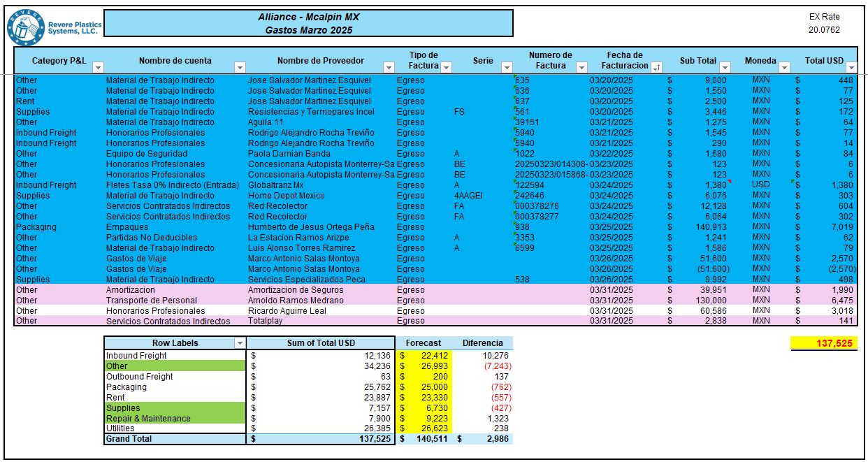Open the Category P&L filter dropdown
This screenshot has height=462, width=868.
(98, 68)
